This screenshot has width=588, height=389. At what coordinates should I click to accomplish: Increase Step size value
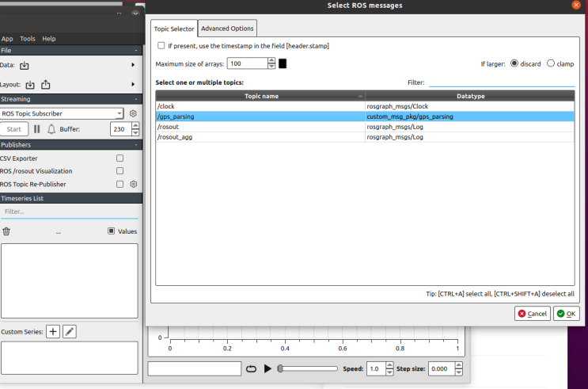click(x=459, y=365)
